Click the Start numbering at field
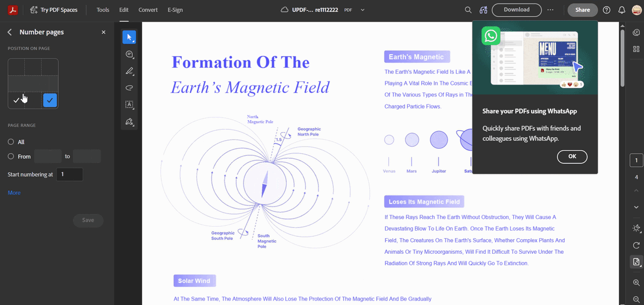The image size is (644, 305). (x=69, y=174)
